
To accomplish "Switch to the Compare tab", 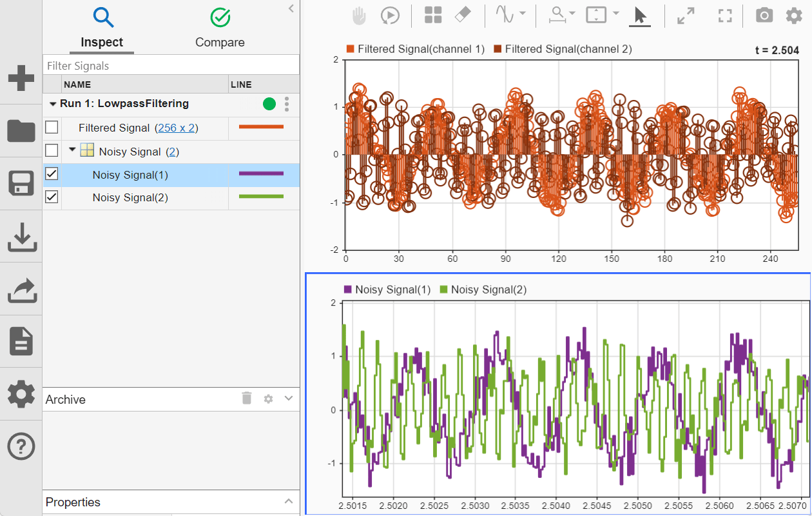I will point(220,28).
